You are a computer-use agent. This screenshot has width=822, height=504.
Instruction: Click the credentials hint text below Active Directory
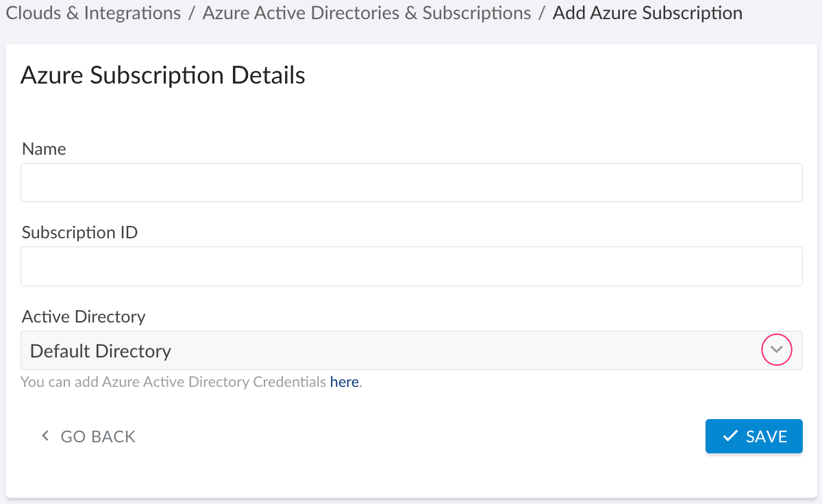coord(173,381)
